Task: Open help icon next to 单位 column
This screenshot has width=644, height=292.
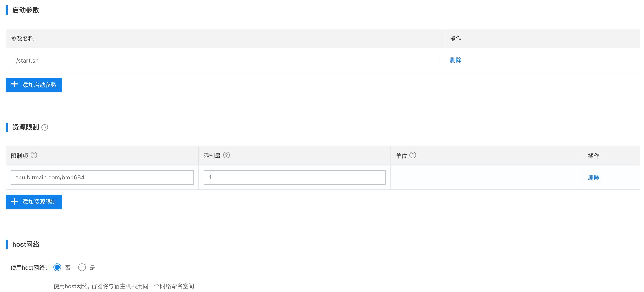Action: [413, 155]
